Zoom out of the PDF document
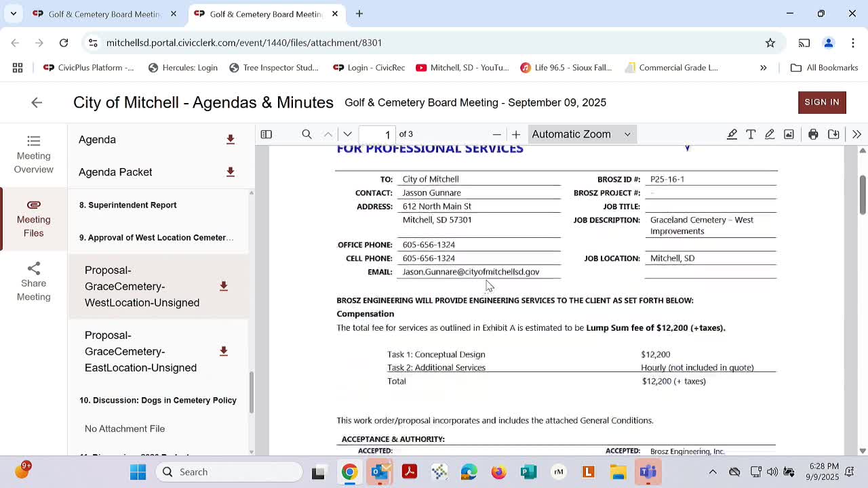Viewport: 868px width, 488px height. 497,134
